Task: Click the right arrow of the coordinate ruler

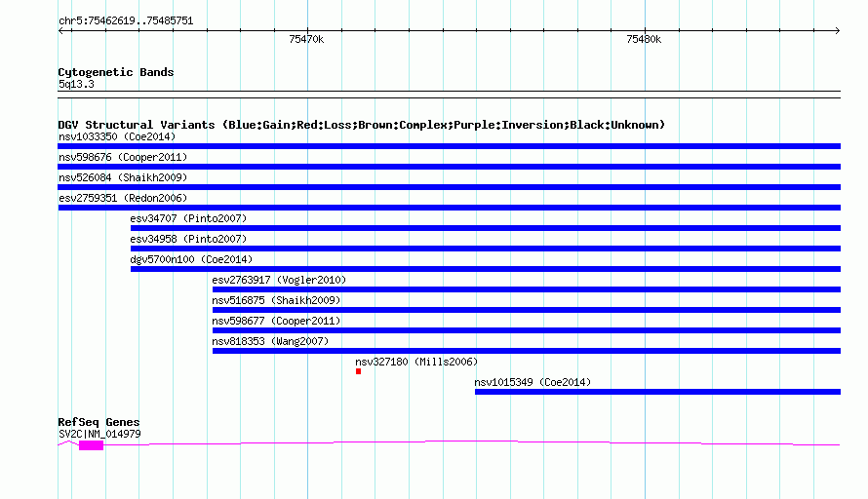Action: pyautogui.click(x=837, y=31)
